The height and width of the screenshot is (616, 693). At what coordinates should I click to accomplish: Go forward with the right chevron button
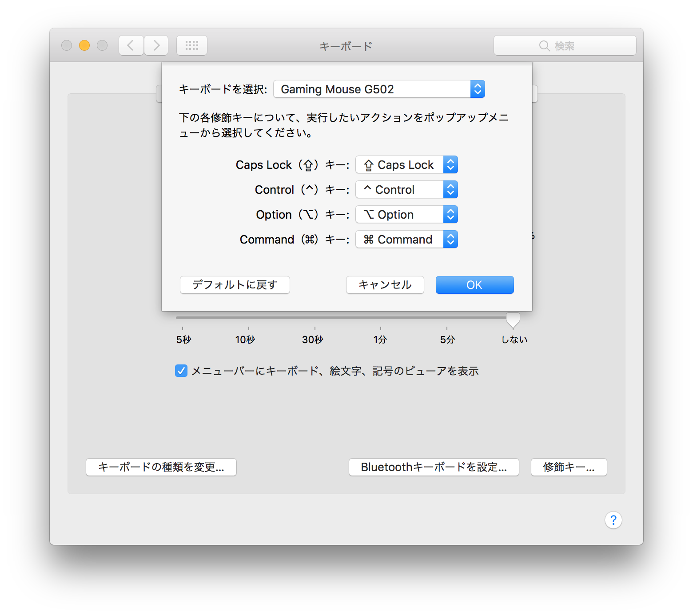coord(156,45)
